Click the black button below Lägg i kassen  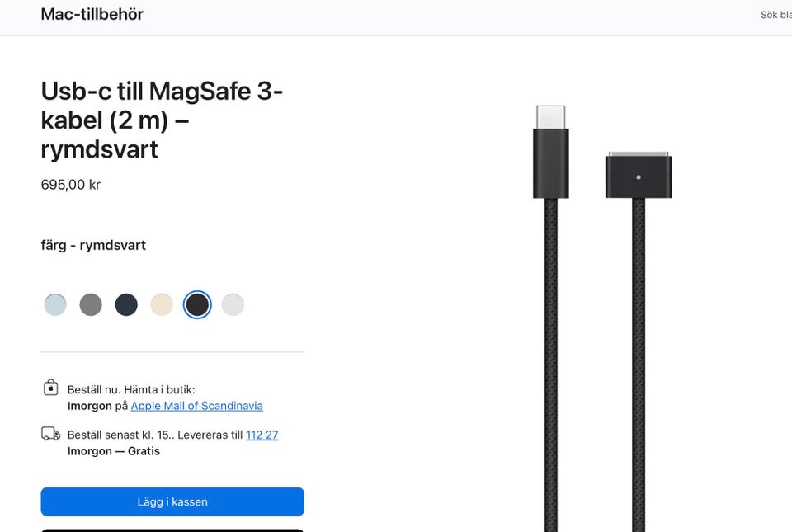point(172,529)
